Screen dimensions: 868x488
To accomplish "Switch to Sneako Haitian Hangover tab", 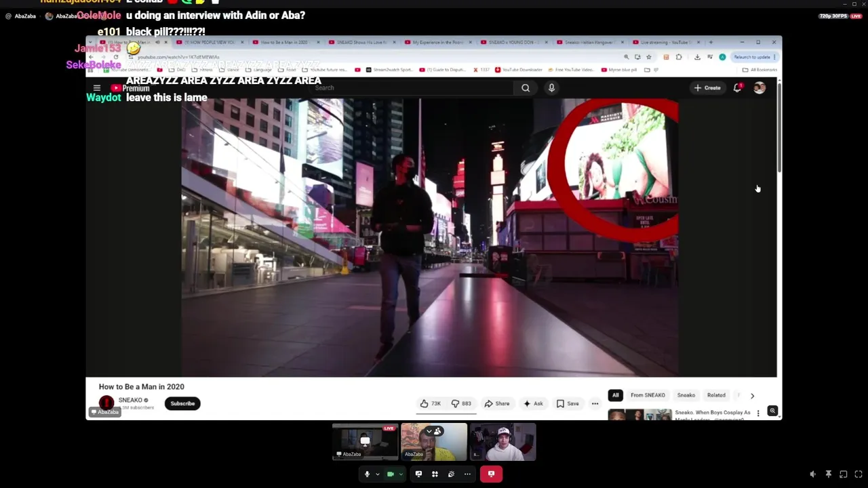I will 590,42.
